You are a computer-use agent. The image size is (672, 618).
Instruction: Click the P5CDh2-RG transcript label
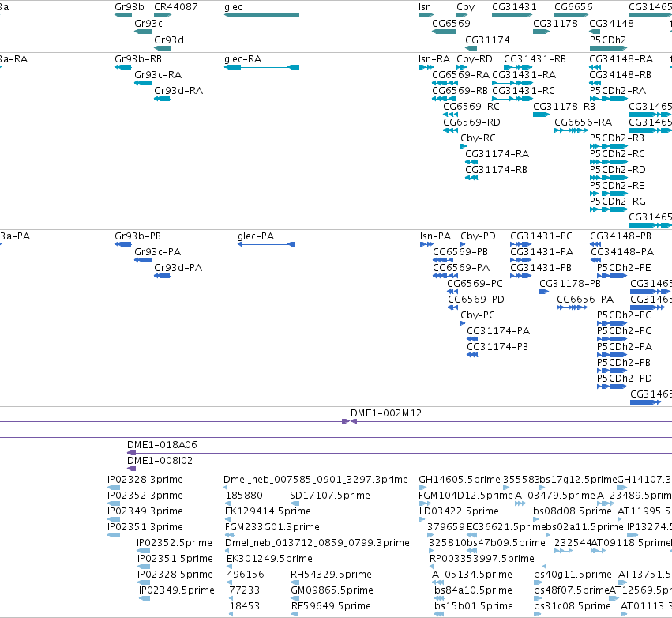click(x=618, y=202)
